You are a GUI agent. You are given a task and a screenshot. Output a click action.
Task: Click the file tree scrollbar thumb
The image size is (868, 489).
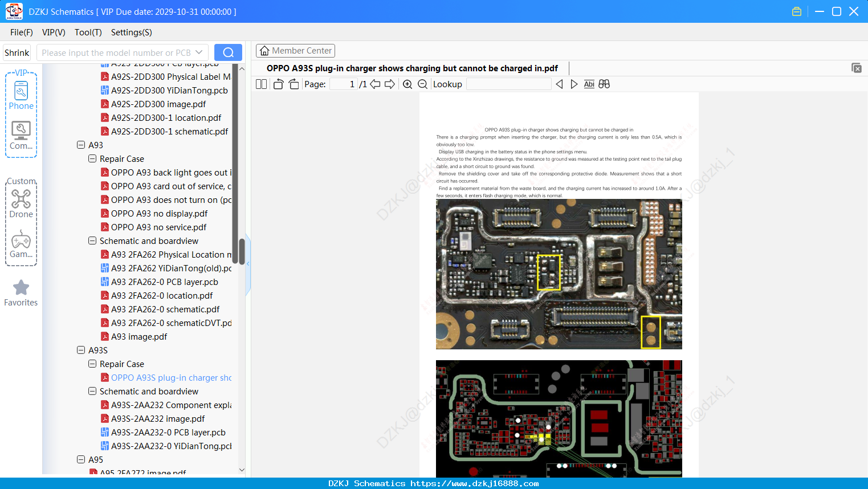coord(242,251)
